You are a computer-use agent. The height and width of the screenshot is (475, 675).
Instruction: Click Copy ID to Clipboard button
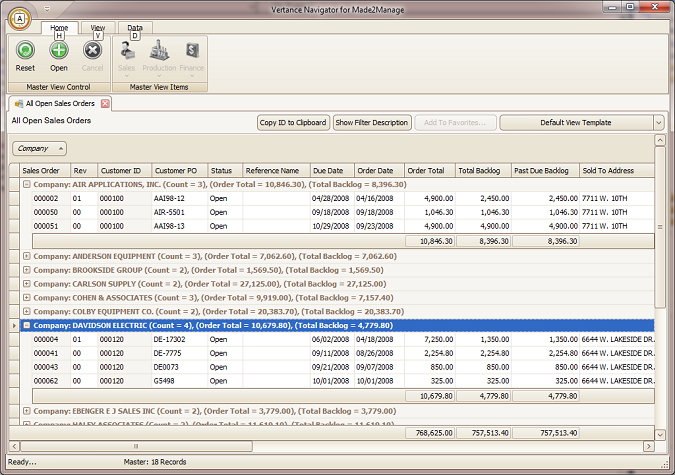(x=293, y=123)
